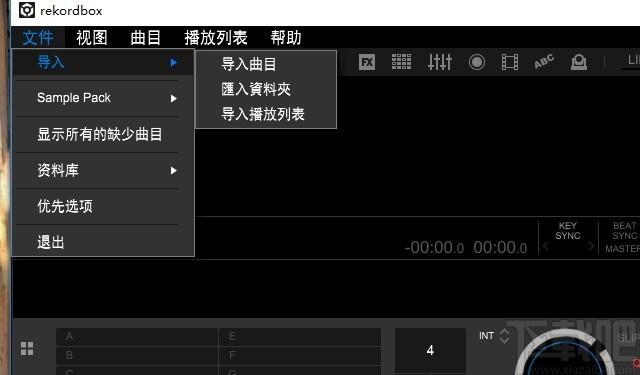Click the pad mode grid icon

point(27,348)
